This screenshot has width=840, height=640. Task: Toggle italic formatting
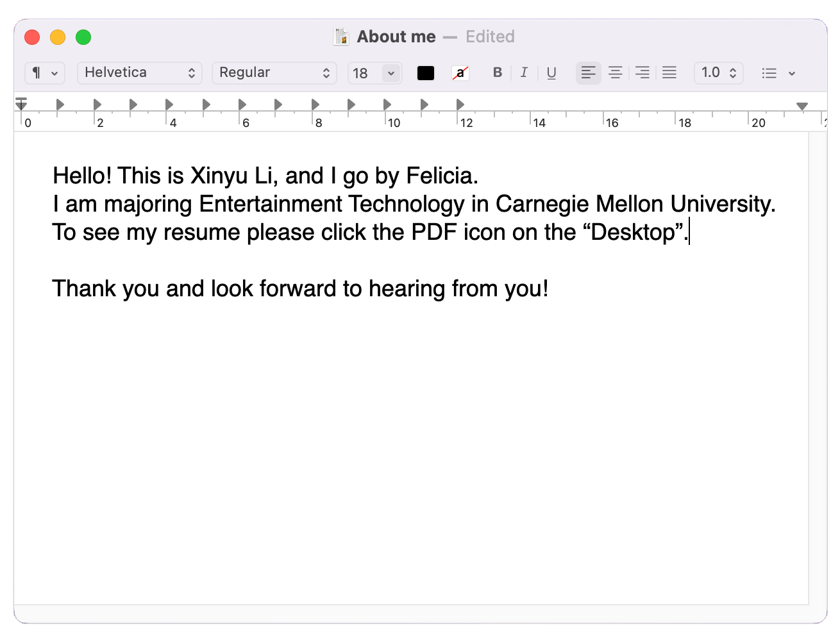click(524, 72)
